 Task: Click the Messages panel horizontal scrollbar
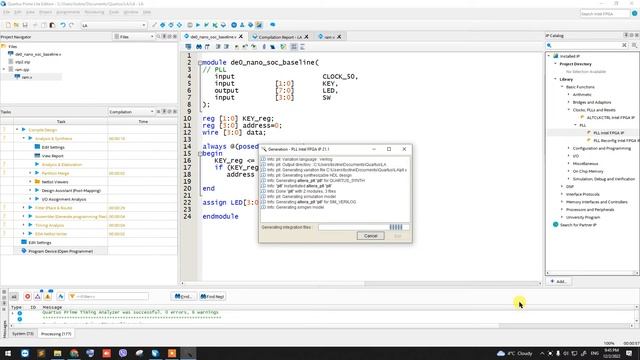point(322,326)
